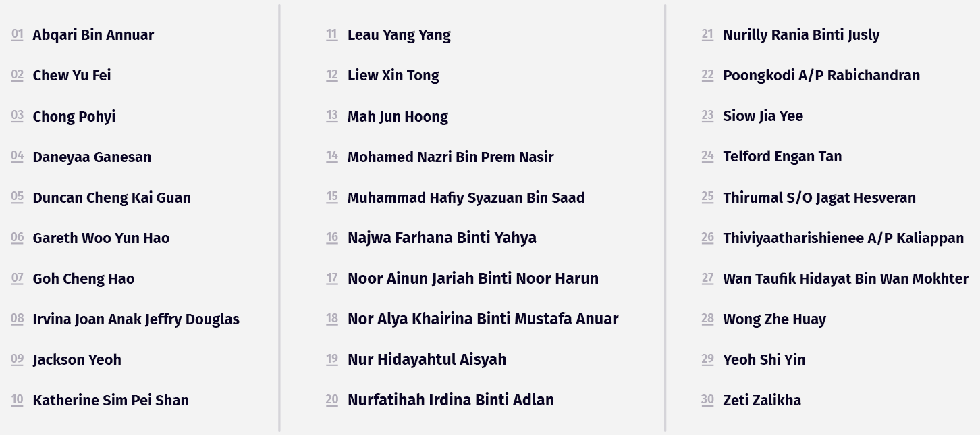Choose Katherine Sim Pei Shan

point(111,400)
